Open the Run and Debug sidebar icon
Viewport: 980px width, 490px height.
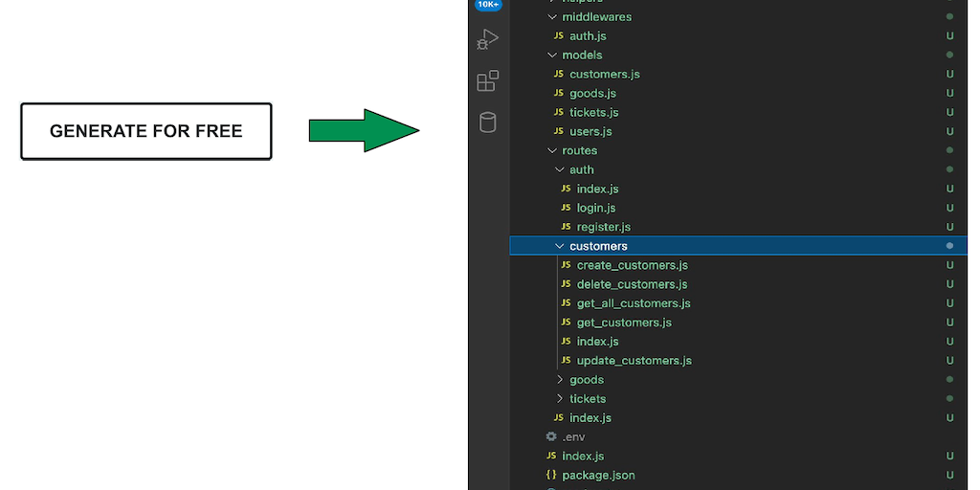tap(488, 39)
